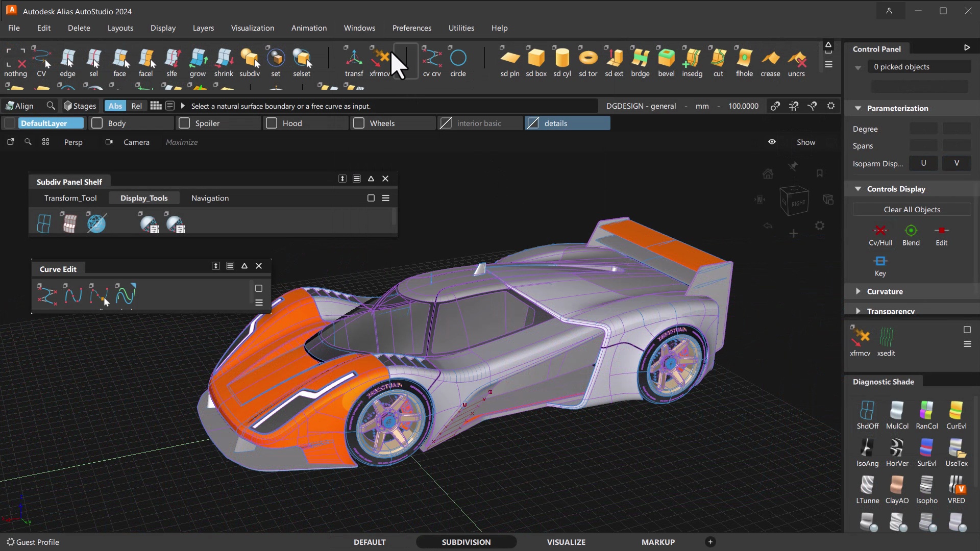980x551 pixels.
Task: Open the Visualization menu
Action: (x=253, y=28)
